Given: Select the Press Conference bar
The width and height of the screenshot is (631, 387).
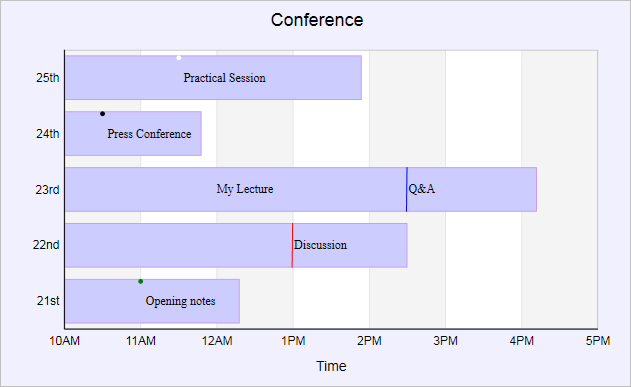Looking at the screenshot, I should [133, 134].
